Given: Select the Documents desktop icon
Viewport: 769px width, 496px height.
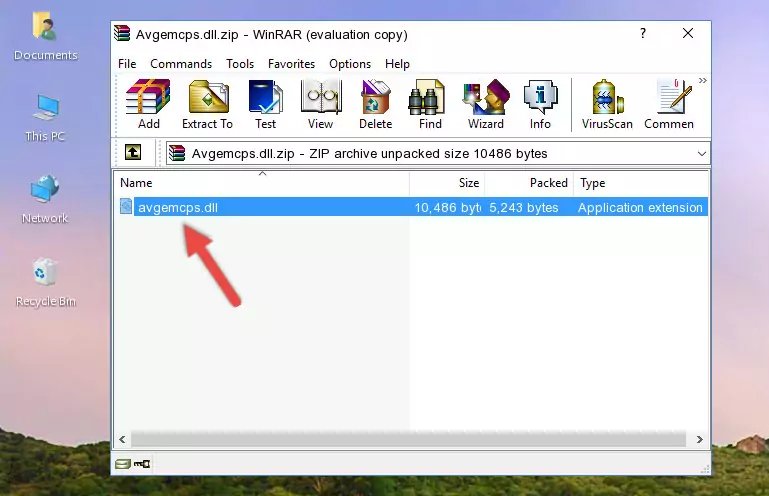Looking at the screenshot, I should point(45,38).
